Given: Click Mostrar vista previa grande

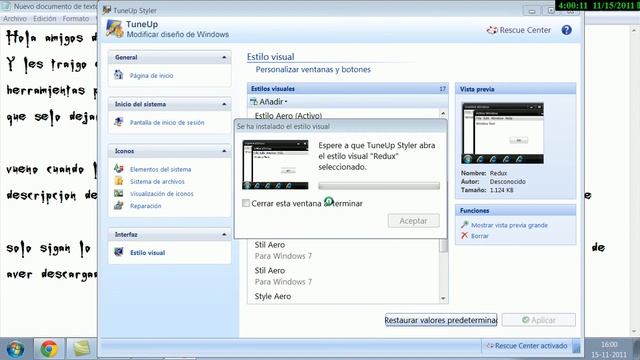Looking at the screenshot, I should click(509, 225).
